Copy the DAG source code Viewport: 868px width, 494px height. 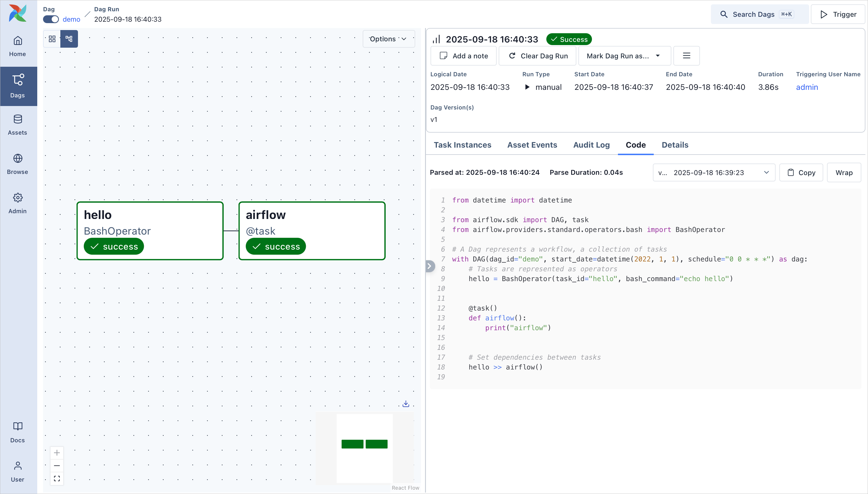pos(801,172)
